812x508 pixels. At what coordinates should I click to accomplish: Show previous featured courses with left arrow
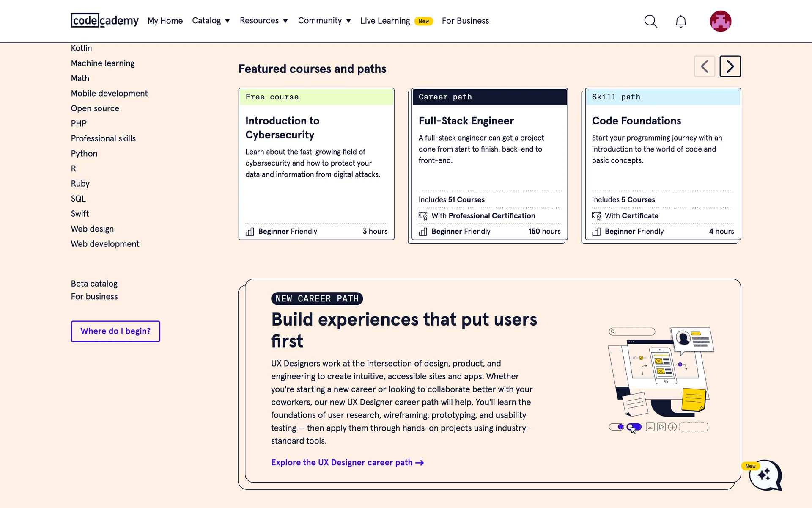pos(704,66)
